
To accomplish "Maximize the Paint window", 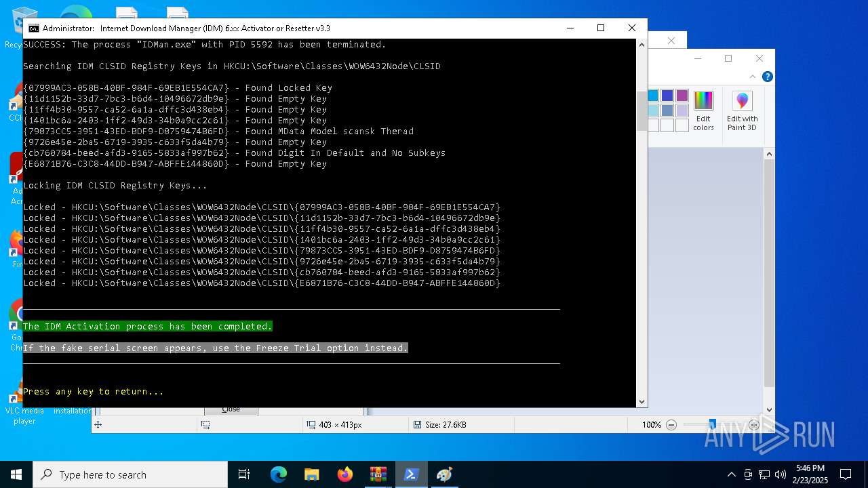I will [x=728, y=58].
